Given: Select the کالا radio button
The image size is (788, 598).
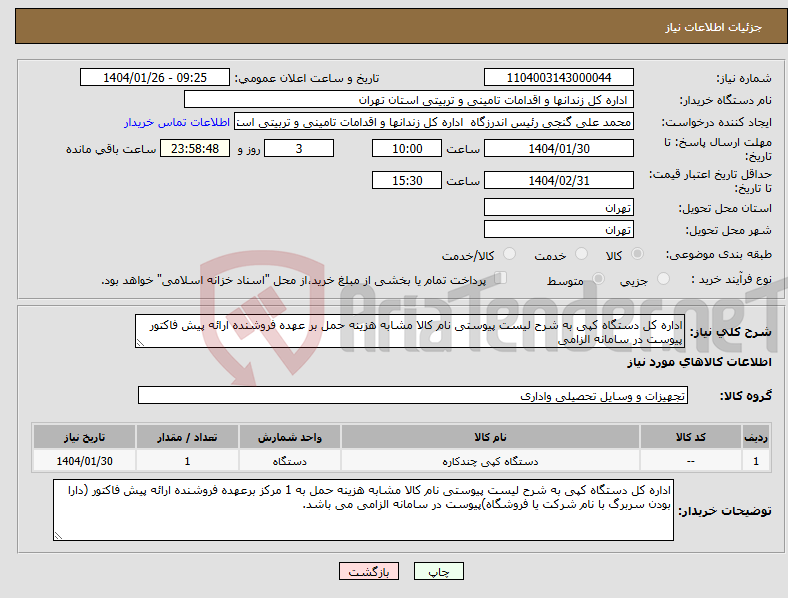Looking at the screenshot, I should pyautogui.click(x=637, y=254).
